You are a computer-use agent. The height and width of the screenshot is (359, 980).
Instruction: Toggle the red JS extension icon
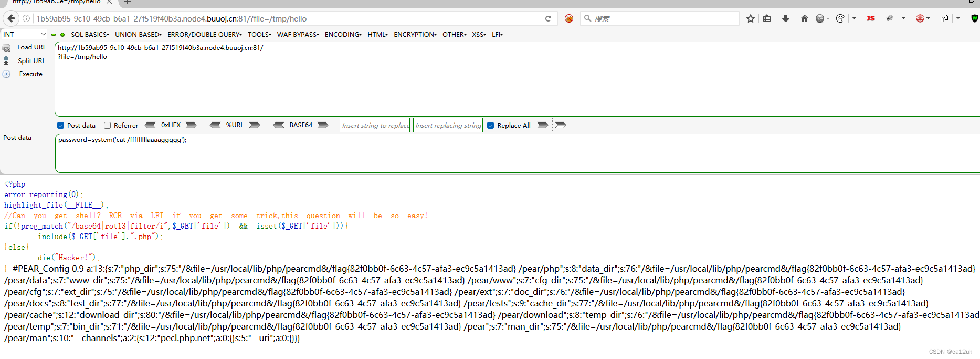click(x=870, y=18)
